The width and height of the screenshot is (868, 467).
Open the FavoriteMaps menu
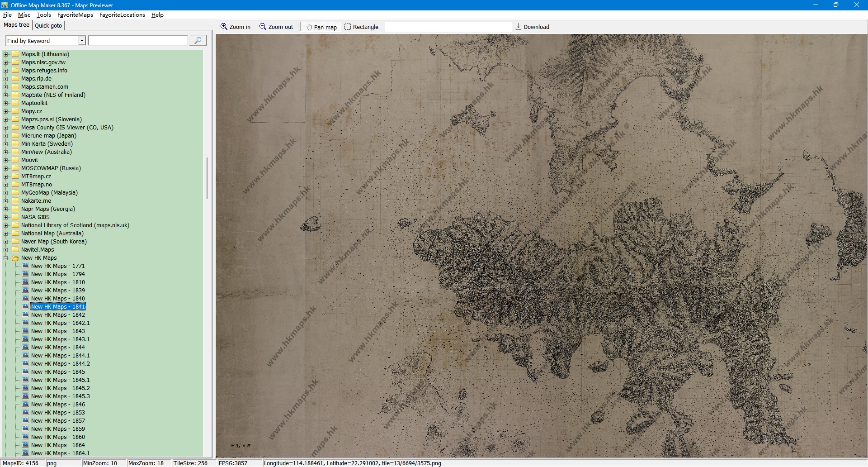[75, 15]
